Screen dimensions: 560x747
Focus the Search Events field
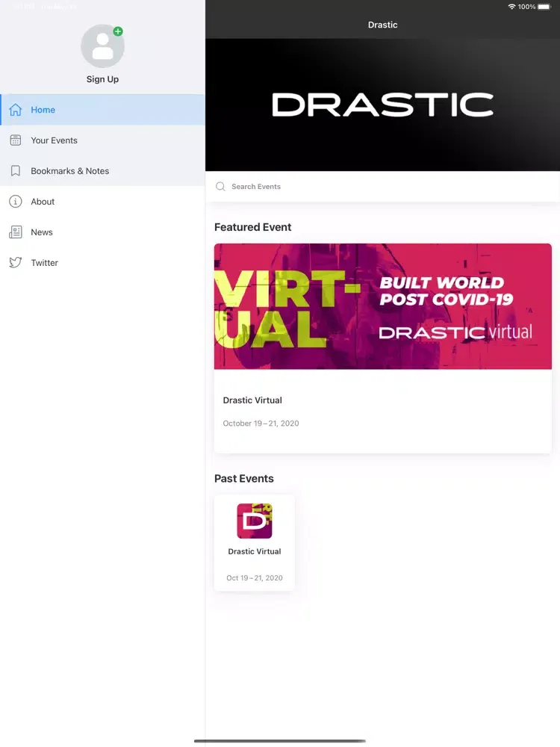coord(382,186)
